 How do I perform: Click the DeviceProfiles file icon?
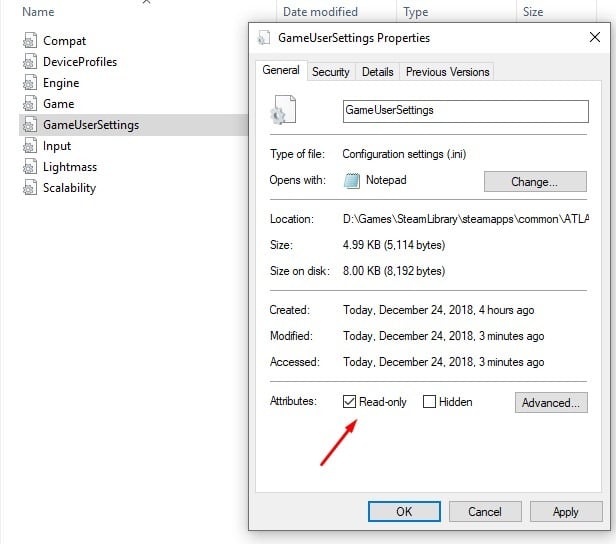(x=28, y=62)
